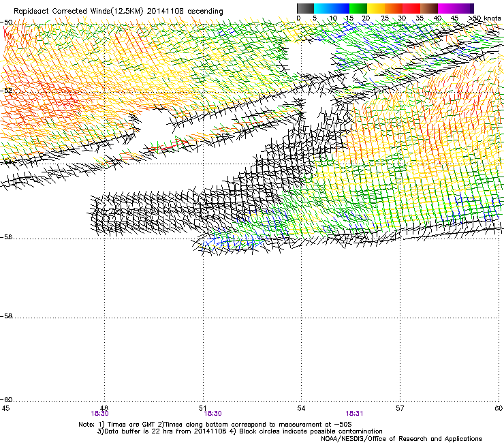Click the magenta 40-45 knots legend segment
504x443 pixels.
(x=447, y=8)
